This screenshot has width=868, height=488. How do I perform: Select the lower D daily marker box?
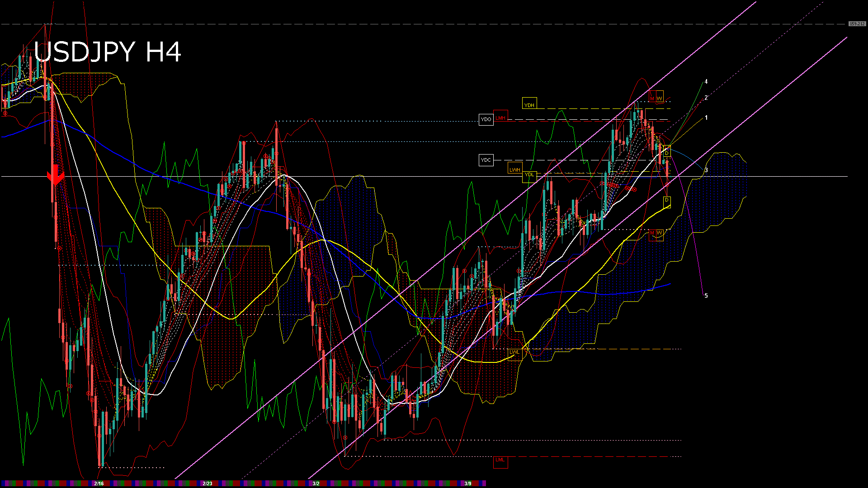pyautogui.click(x=667, y=201)
